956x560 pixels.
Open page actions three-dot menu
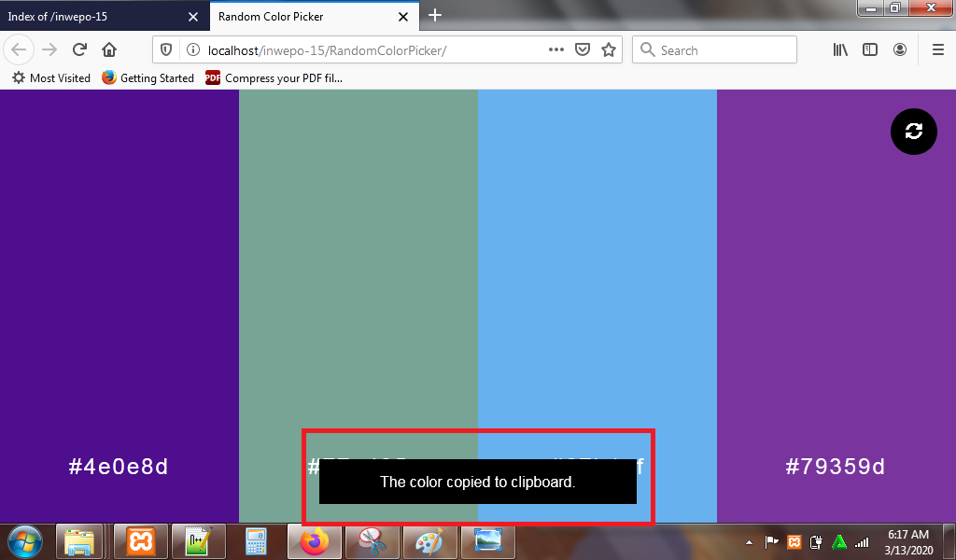click(556, 50)
